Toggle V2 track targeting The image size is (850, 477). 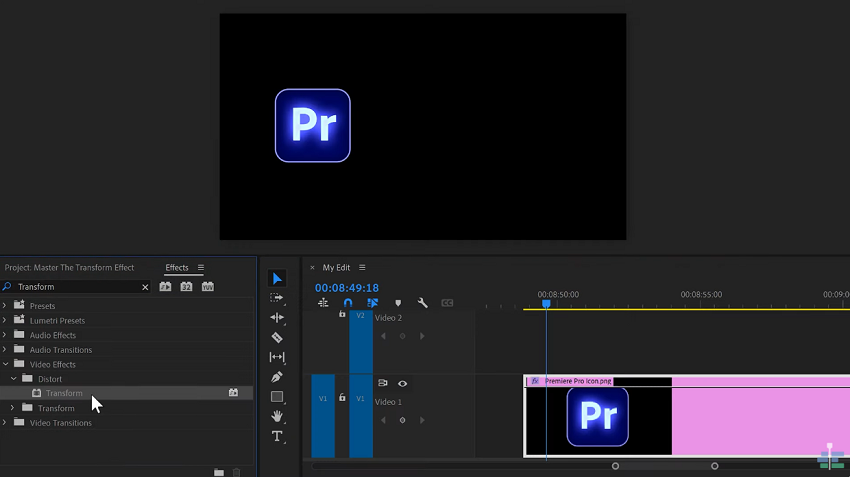tap(360, 342)
